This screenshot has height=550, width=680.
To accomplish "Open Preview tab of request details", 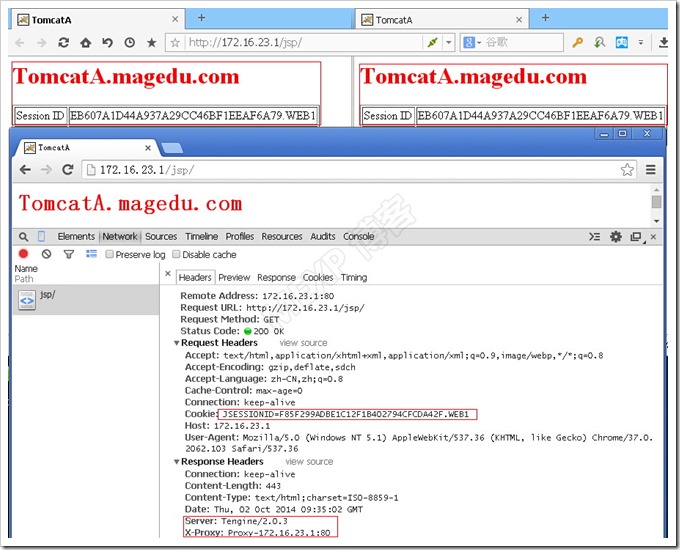I will click(234, 278).
